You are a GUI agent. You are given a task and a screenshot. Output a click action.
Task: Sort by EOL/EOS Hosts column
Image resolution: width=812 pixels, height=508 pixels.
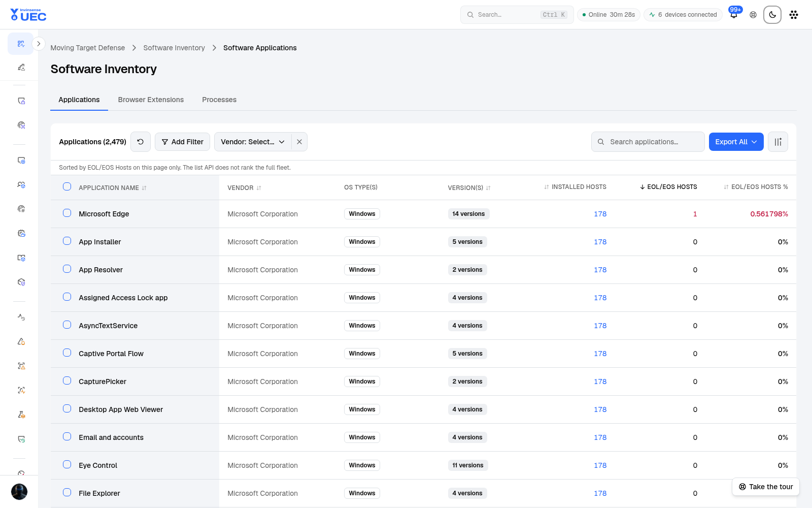(x=668, y=187)
